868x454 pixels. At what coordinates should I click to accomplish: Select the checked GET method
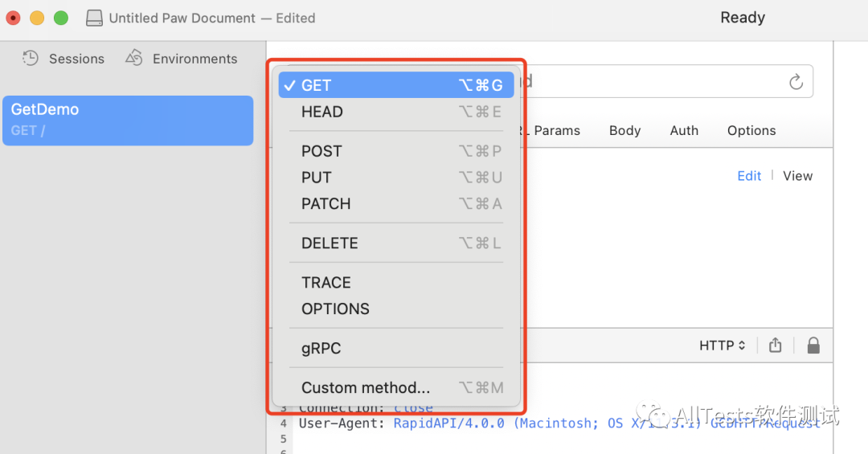coord(395,85)
